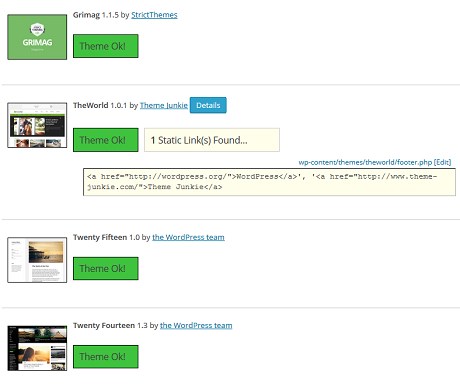Click the Theme Ok! button under Grimag
The height and width of the screenshot is (387, 460).
click(106, 46)
